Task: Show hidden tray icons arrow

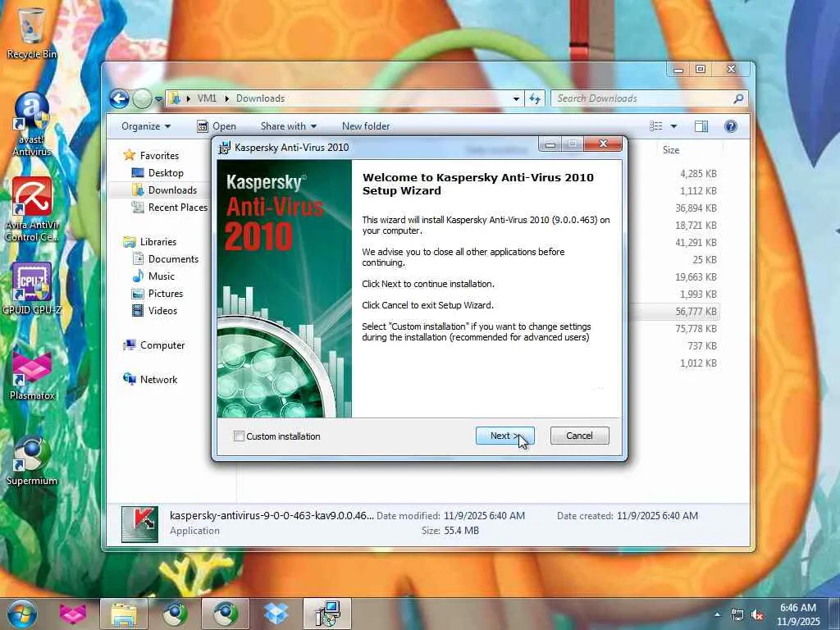Action: (717, 614)
